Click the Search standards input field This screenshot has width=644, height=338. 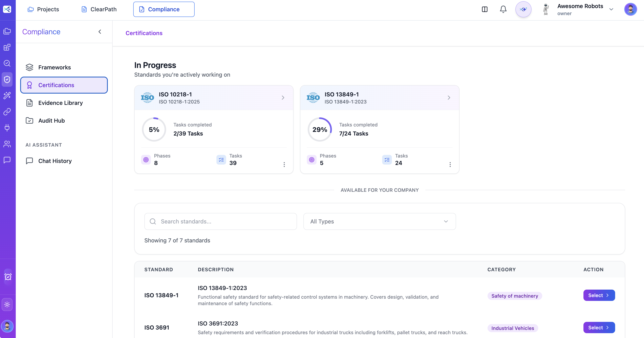pyautogui.click(x=220, y=221)
